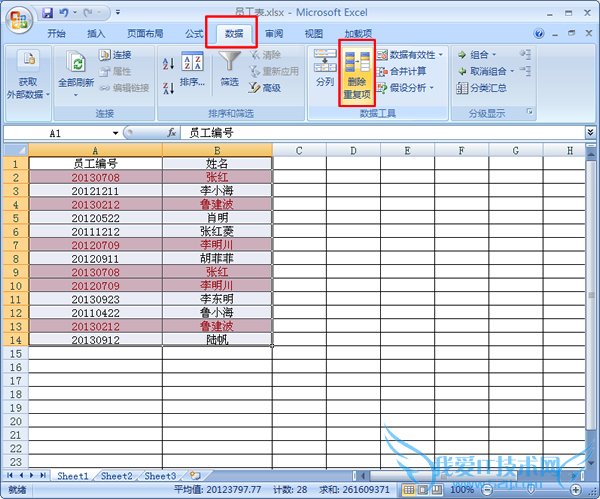
Task: Select column C header
Action: (299, 150)
